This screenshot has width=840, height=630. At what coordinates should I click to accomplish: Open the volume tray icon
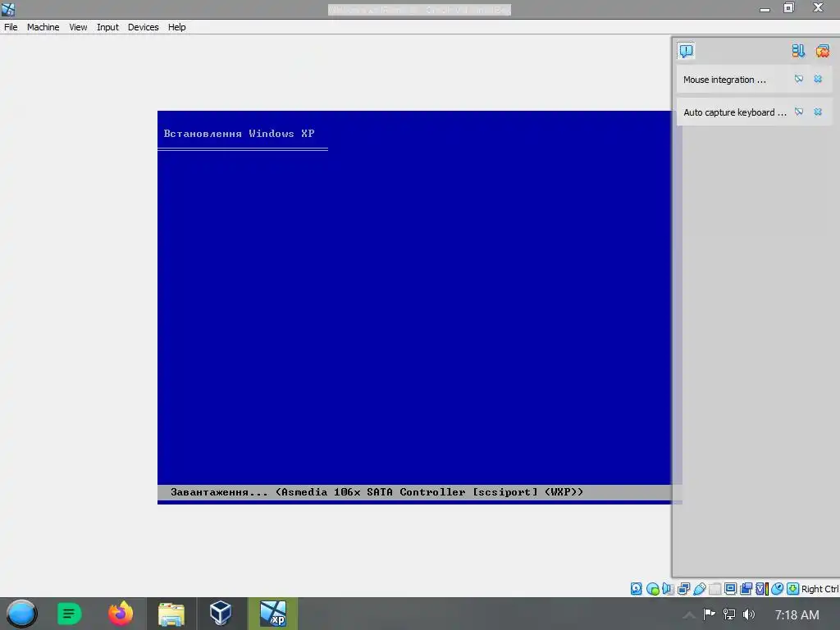point(749,614)
